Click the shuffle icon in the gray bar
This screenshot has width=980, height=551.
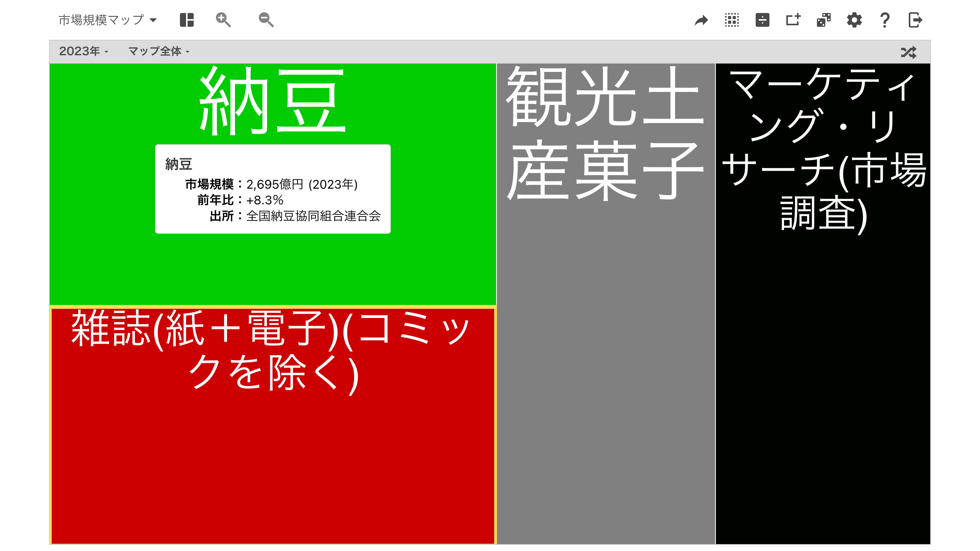pyautogui.click(x=909, y=52)
